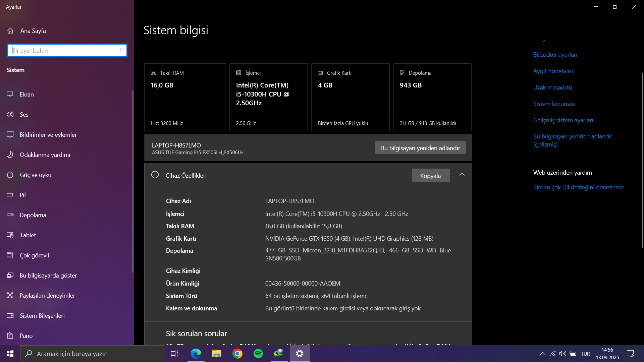Screen dimensions: 644x362
Task: Open Spotify from taskbar
Action: click(258, 354)
